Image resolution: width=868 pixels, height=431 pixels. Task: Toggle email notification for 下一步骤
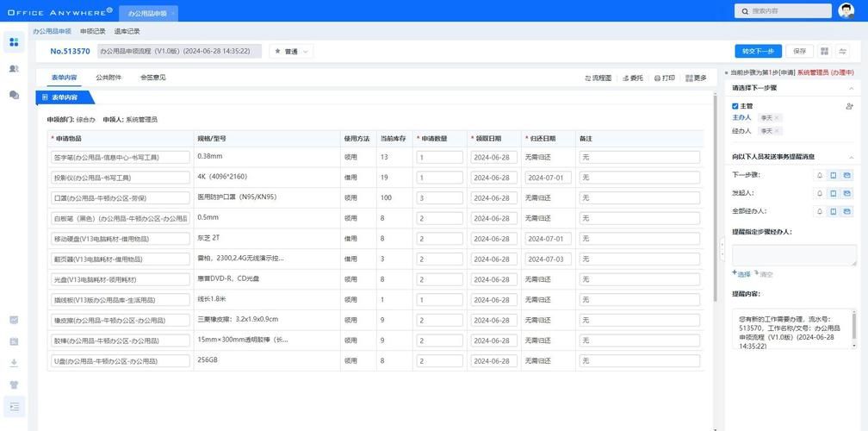click(x=846, y=175)
